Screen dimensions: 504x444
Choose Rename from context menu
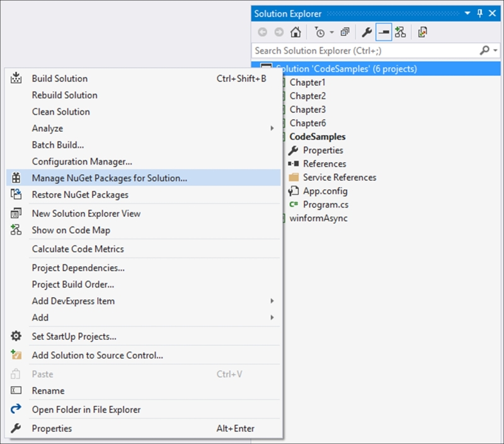(144, 390)
